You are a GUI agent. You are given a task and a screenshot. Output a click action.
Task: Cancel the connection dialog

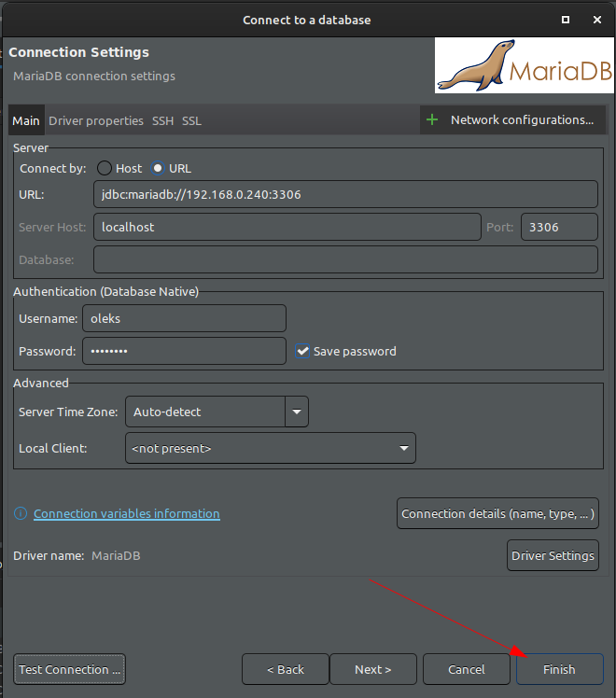point(467,669)
